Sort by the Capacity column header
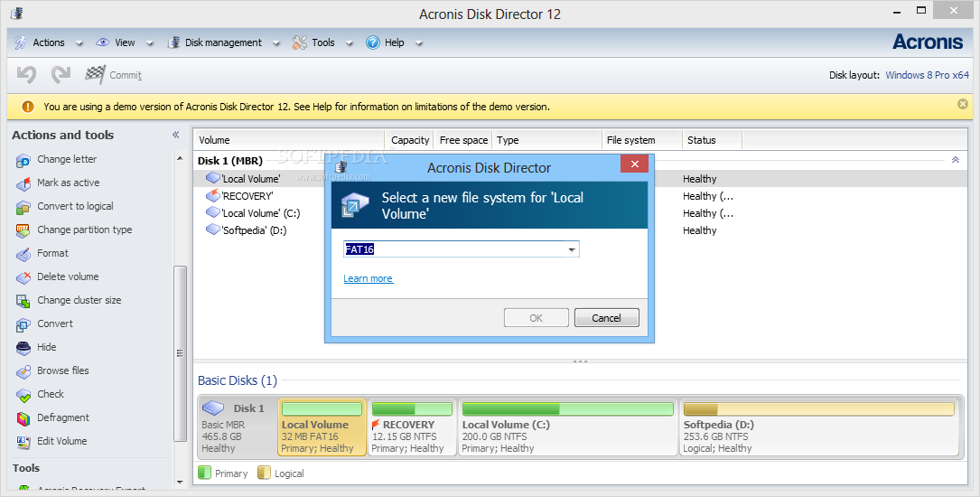 pyautogui.click(x=410, y=140)
